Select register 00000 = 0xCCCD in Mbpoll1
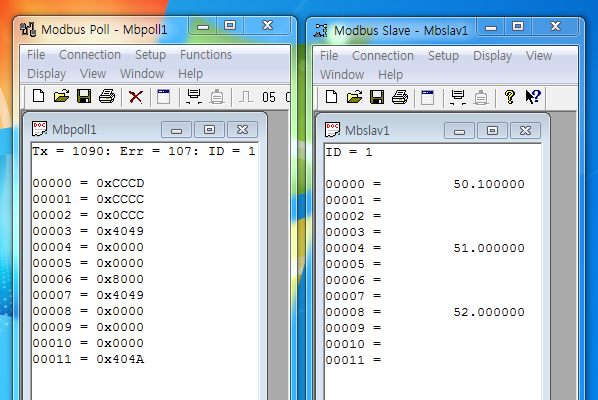 pyautogui.click(x=88, y=183)
